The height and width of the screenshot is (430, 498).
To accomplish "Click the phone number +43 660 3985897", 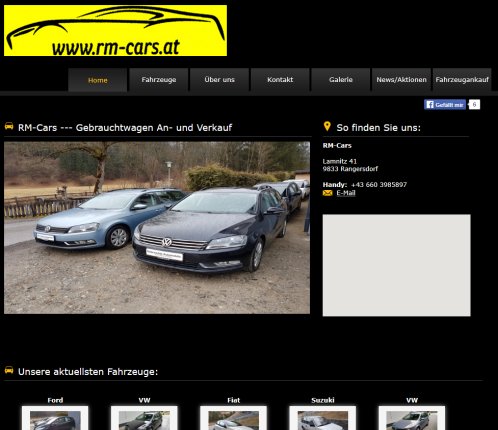I will click(379, 185).
